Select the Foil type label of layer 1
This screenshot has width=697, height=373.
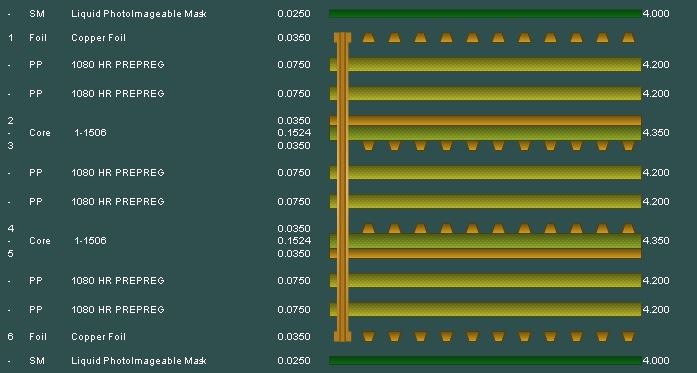point(38,38)
